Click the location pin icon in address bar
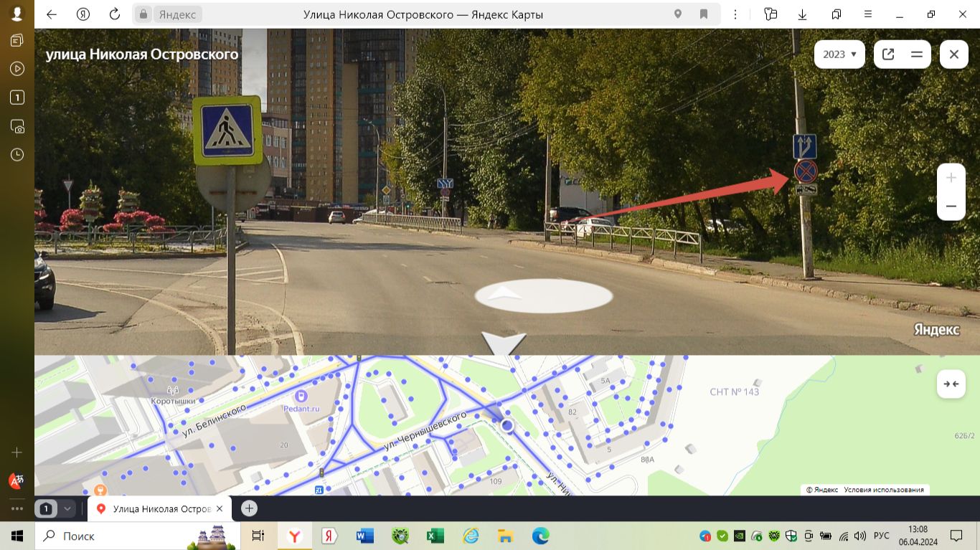980x550 pixels. click(x=678, y=14)
